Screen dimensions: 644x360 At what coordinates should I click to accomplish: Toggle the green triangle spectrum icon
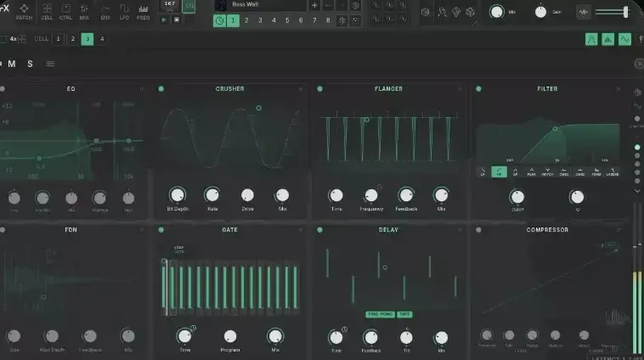pos(607,39)
